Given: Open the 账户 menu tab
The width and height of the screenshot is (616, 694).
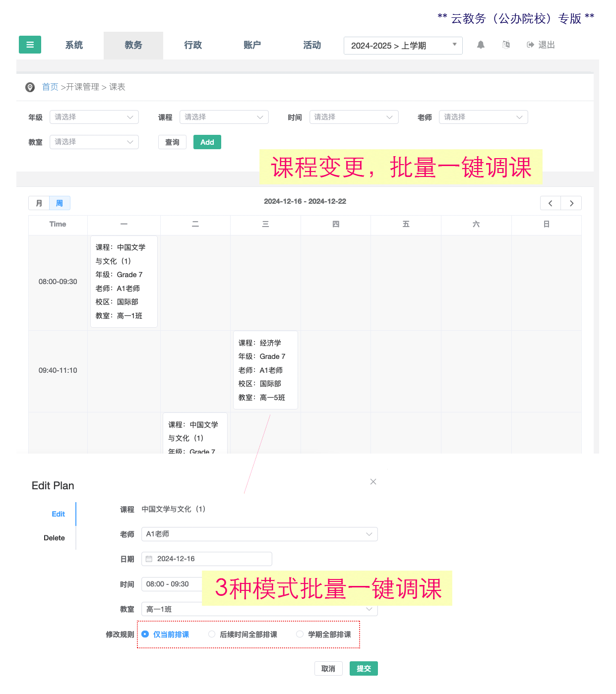Looking at the screenshot, I should click(x=252, y=45).
